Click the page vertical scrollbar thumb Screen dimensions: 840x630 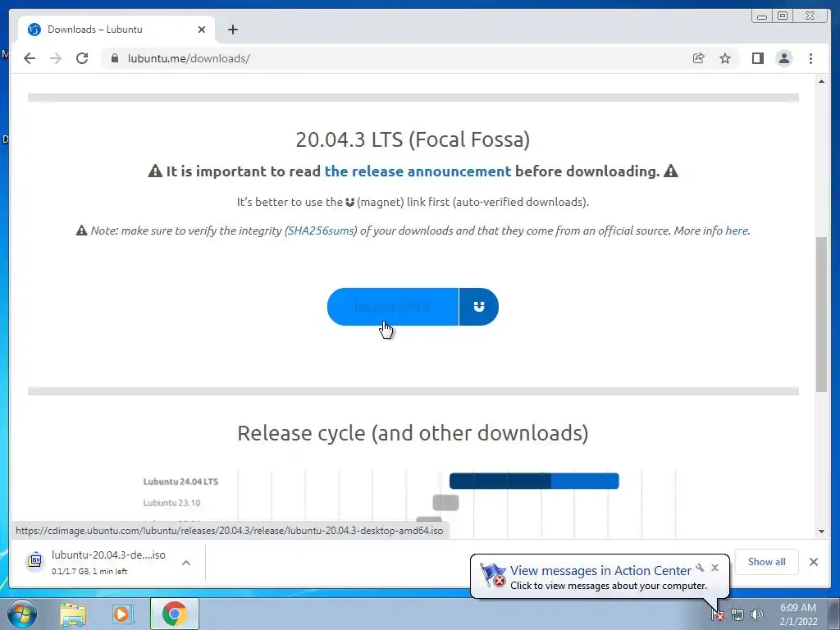tap(822, 314)
